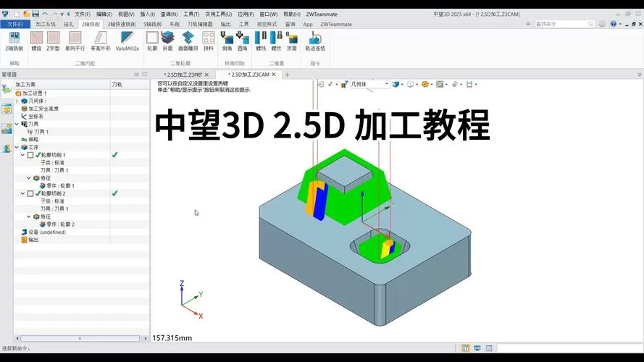Click the 刀轨 column header
This screenshot has height=362, width=644.
pos(130,85)
